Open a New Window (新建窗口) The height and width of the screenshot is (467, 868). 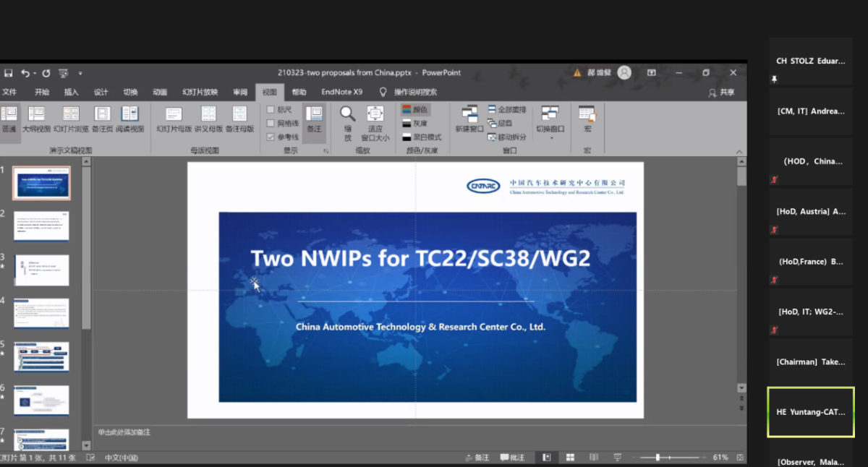click(x=469, y=119)
